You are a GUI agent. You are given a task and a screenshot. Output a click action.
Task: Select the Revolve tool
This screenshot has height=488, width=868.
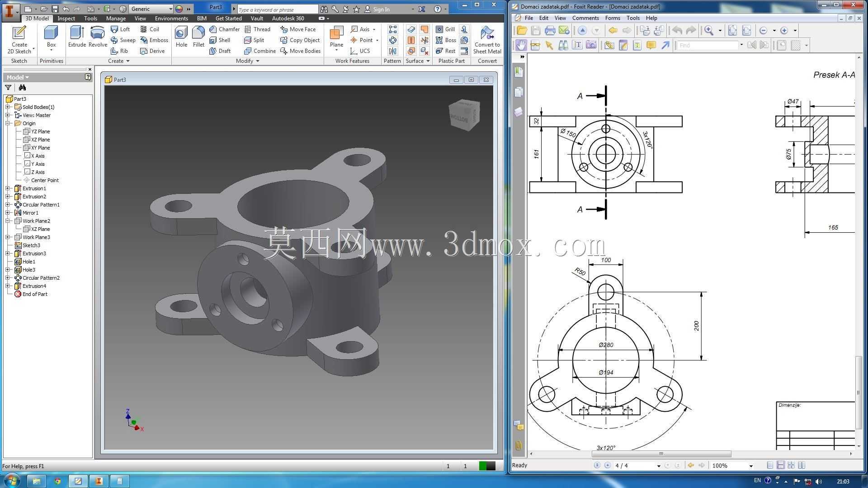pos(98,36)
